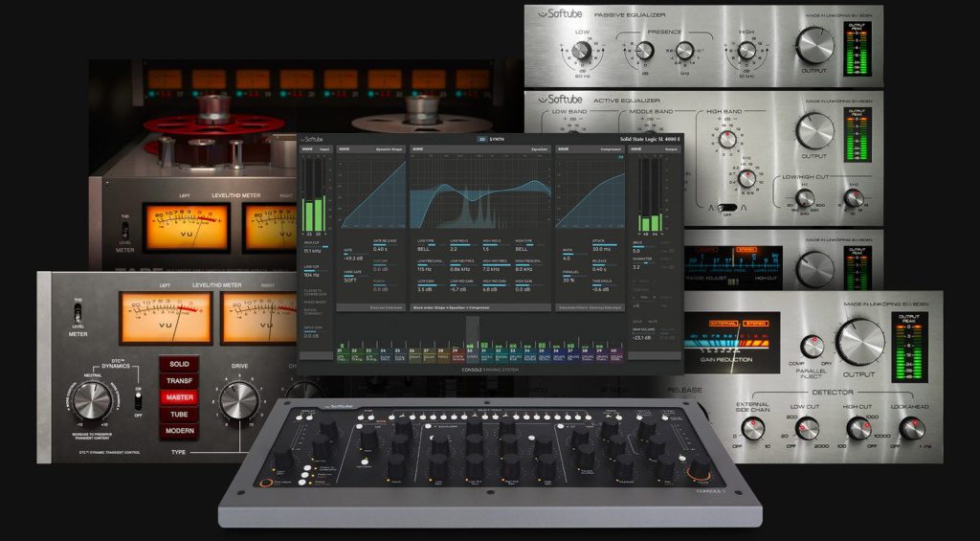Open the 4000E Compressor section selector

click(x=590, y=150)
